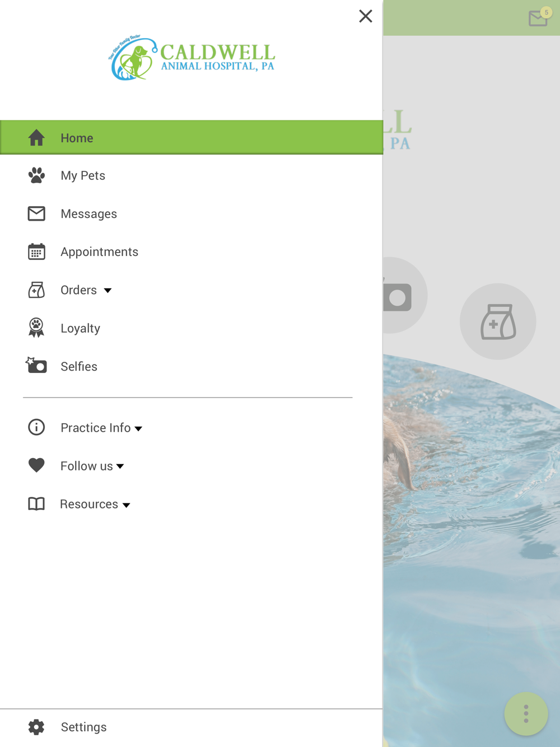Click the medicine bag icon for Orders

(x=36, y=290)
